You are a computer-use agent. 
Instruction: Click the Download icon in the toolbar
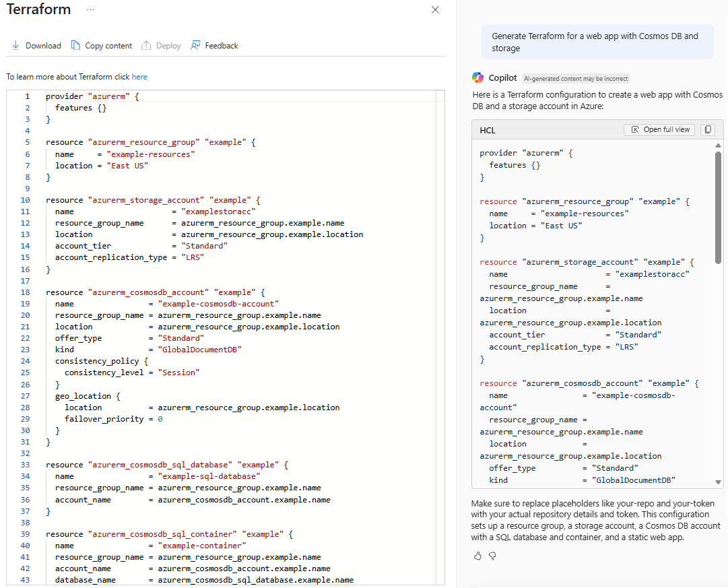click(15, 46)
